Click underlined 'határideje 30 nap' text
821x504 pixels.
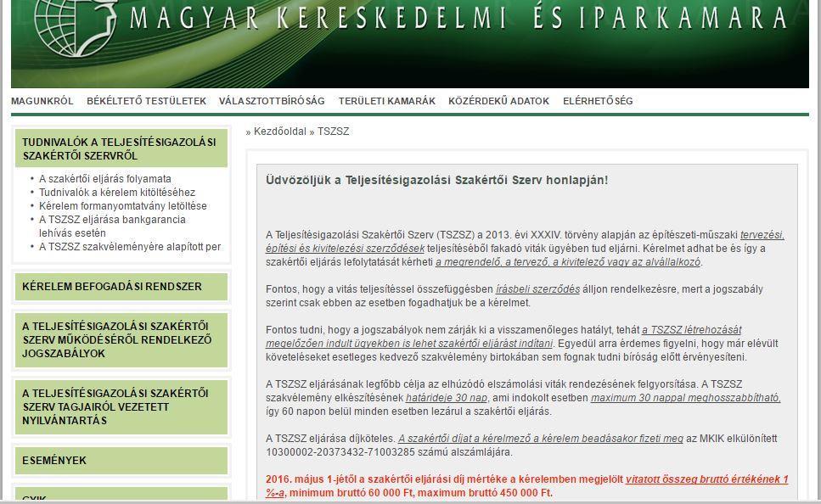click(447, 398)
